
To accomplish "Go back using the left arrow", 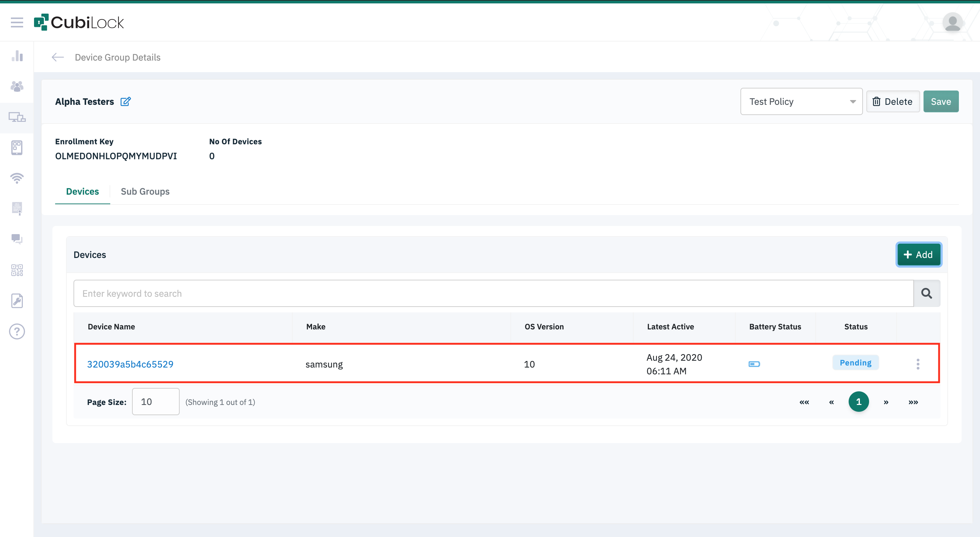I will (x=58, y=57).
